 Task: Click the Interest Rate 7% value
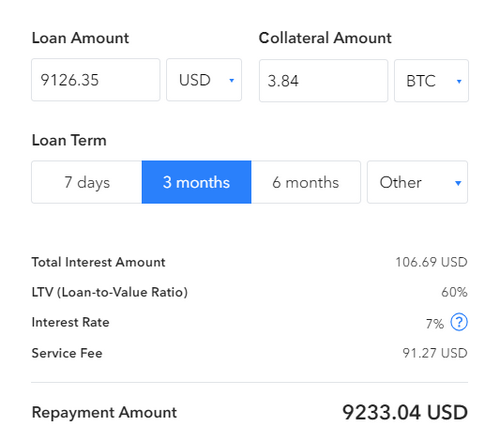pyautogui.click(x=435, y=324)
